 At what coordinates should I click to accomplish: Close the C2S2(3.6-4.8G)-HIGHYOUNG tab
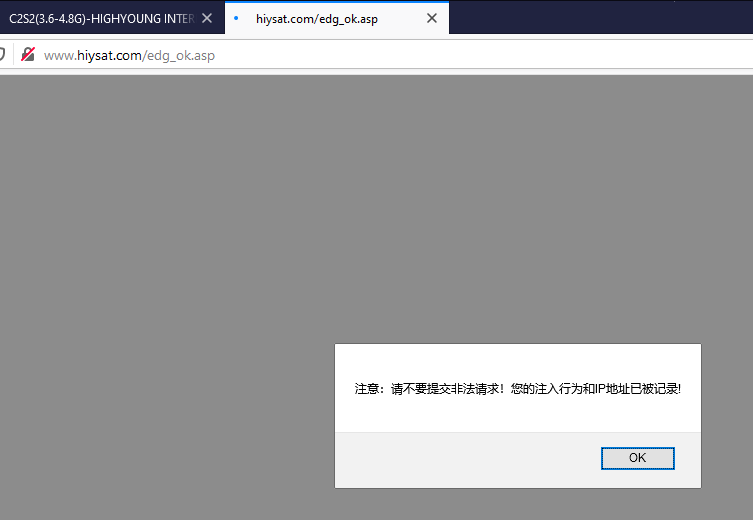[207, 18]
